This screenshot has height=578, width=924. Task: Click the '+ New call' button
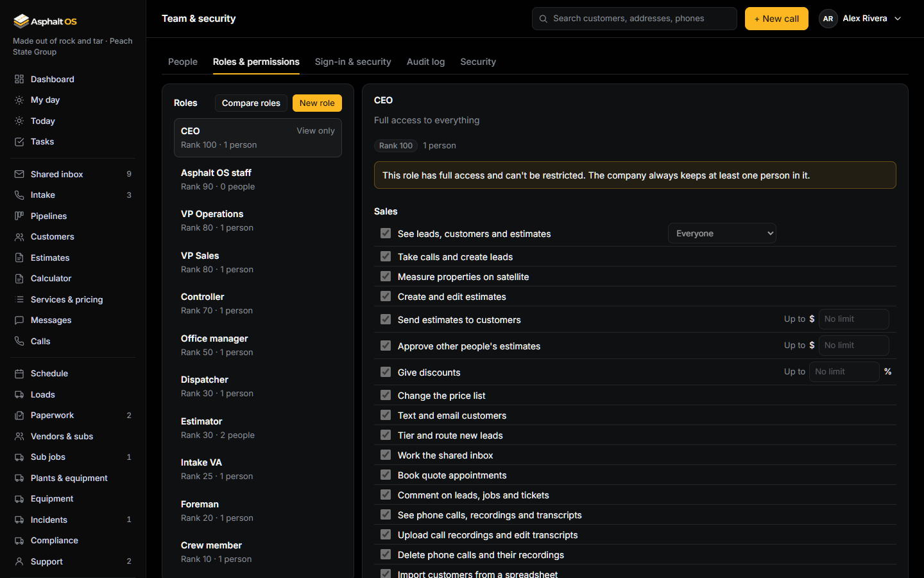click(x=776, y=19)
